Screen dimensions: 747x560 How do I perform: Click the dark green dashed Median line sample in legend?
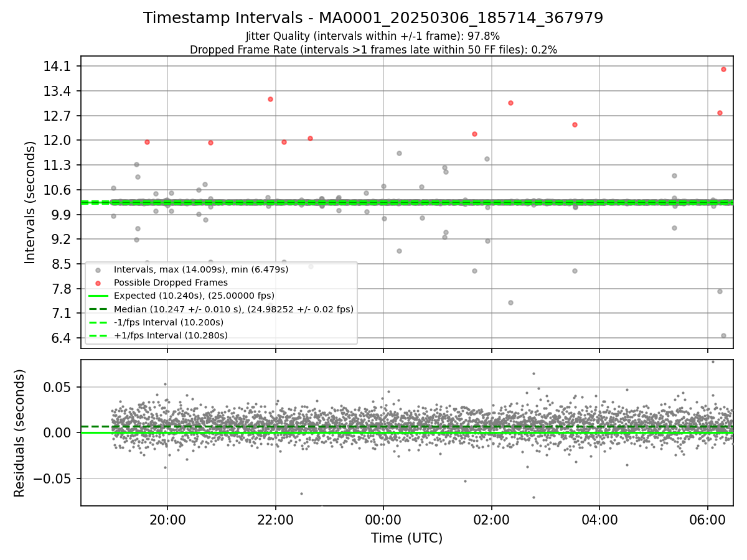[98, 309]
